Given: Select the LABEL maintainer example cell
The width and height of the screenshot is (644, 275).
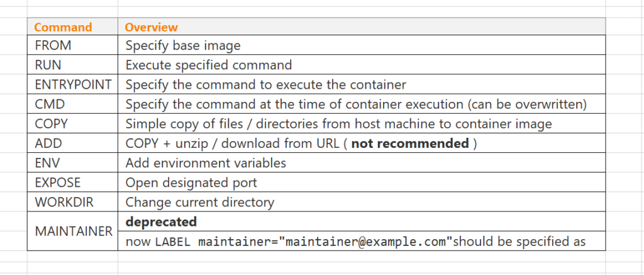Looking at the screenshot, I should click(x=362, y=241).
